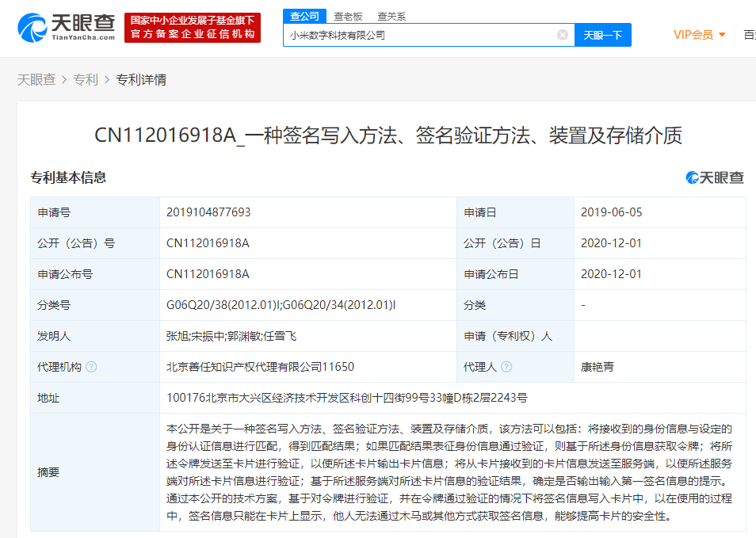
Task: Click the help icon beside 代理人
Action: pyautogui.click(x=506, y=367)
